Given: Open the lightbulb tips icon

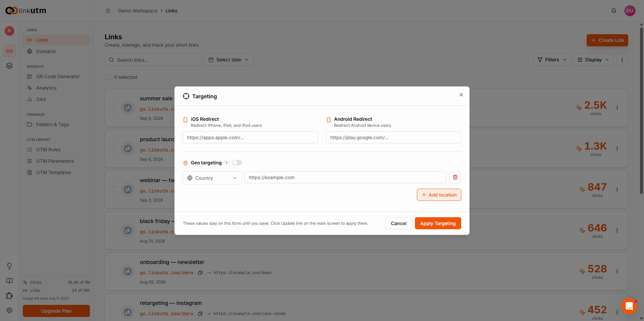Looking at the screenshot, I should click(x=9, y=266).
